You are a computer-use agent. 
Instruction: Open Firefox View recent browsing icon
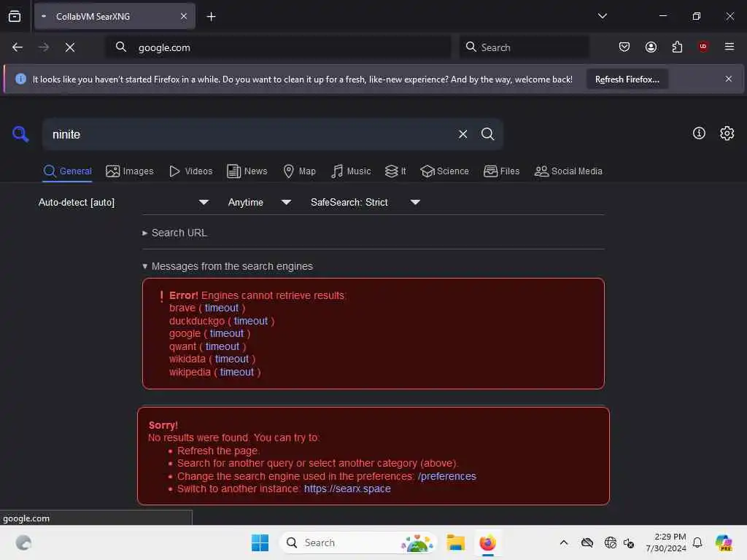point(15,16)
